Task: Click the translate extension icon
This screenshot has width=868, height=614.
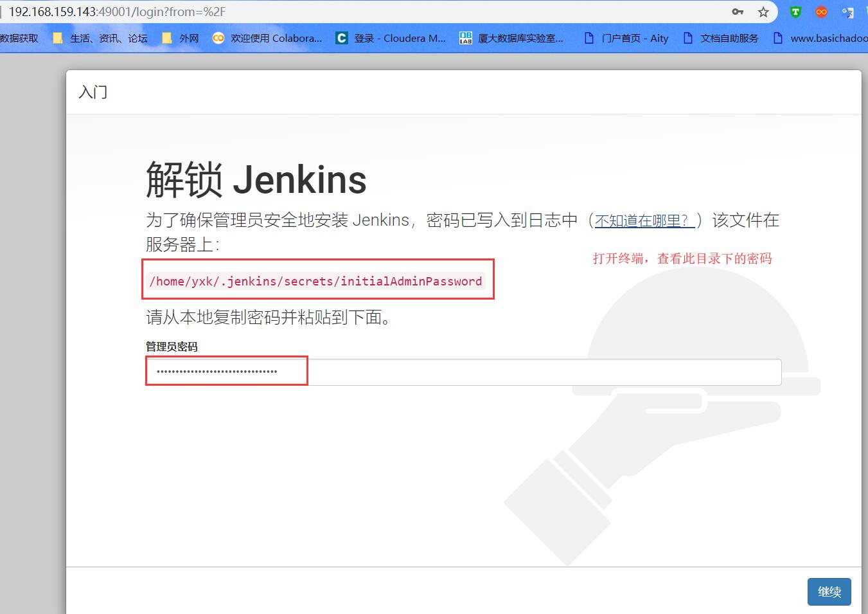Action: (x=847, y=12)
